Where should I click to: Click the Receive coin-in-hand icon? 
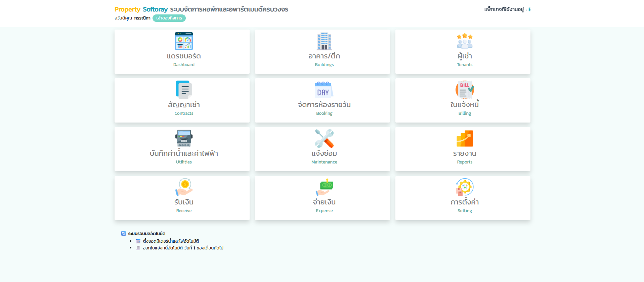tap(184, 187)
